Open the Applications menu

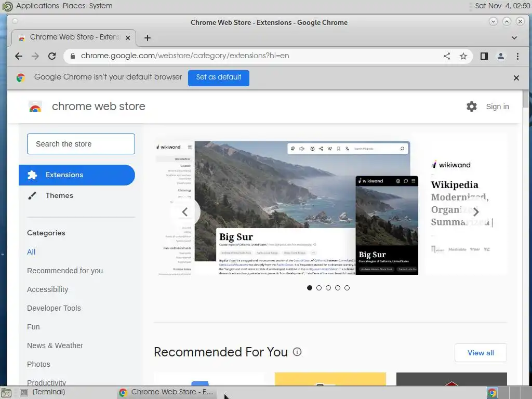[37, 6]
